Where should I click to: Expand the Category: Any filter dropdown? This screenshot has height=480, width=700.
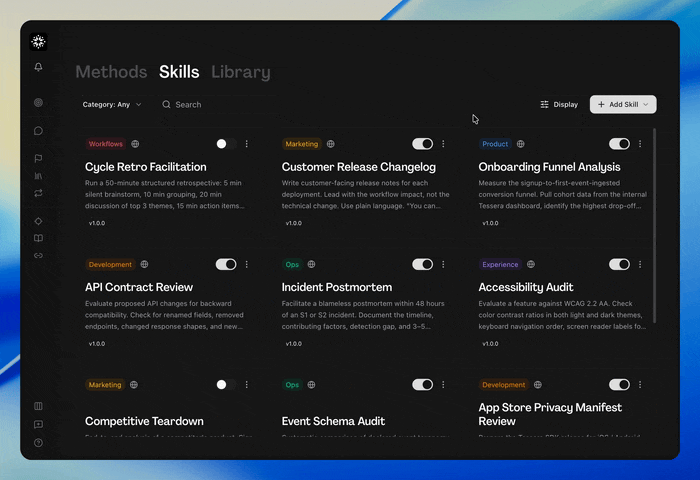click(112, 104)
